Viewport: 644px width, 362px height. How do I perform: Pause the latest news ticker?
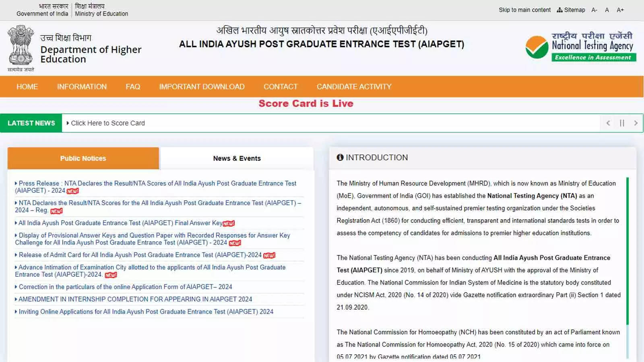tap(622, 123)
